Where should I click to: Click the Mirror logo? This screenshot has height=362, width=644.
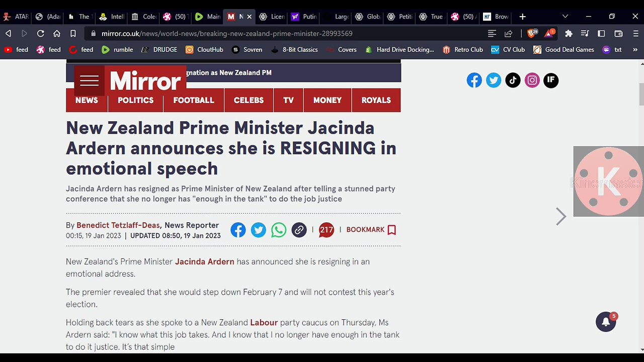click(x=145, y=80)
